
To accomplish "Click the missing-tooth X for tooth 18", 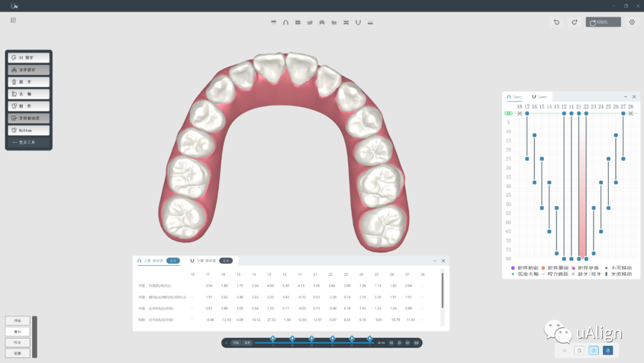I will [x=519, y=113].
